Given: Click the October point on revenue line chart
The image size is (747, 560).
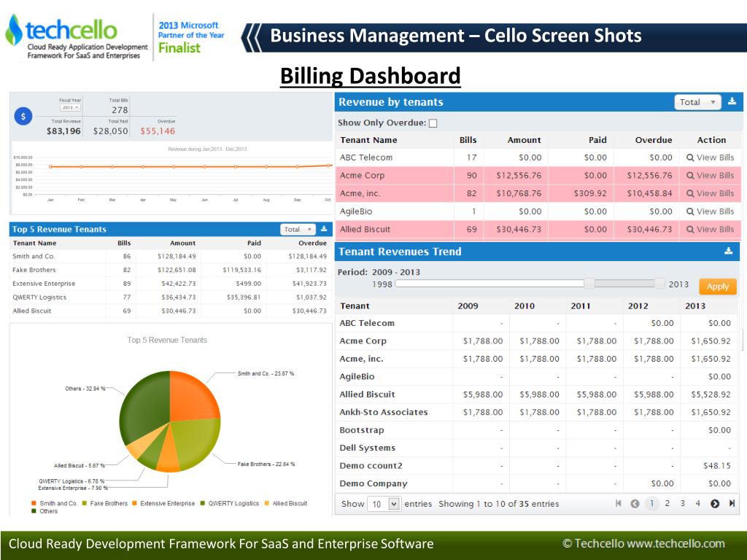Looking at the screenshot, I should (x=328, y=166).
